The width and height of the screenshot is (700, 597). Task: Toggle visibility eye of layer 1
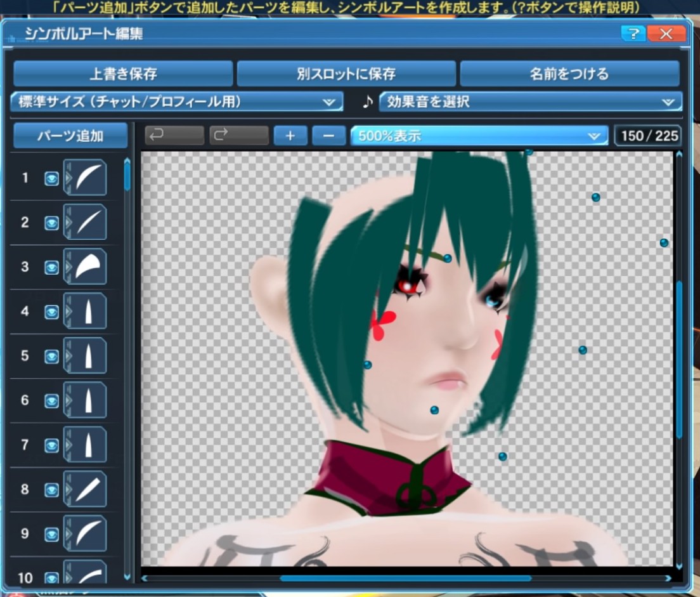[52, 179]
